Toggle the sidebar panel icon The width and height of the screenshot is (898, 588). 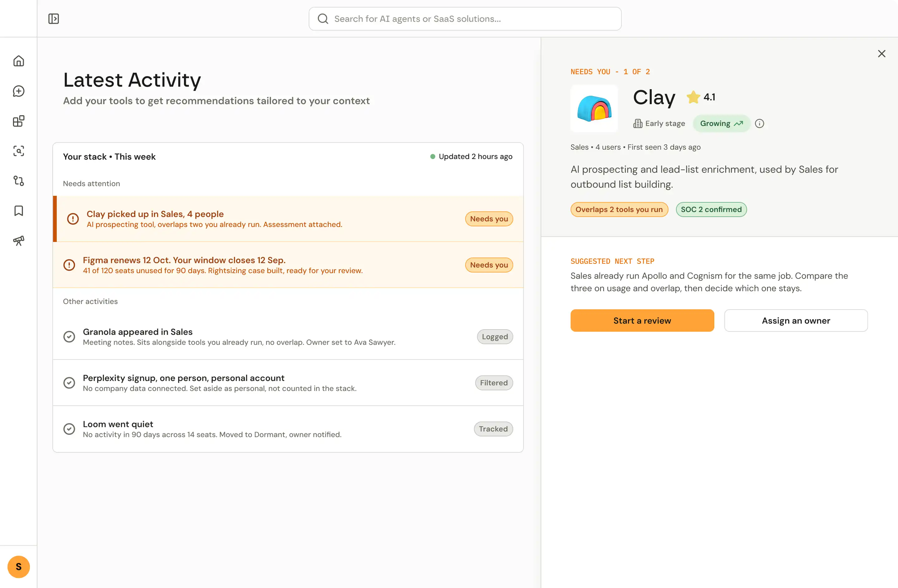(54, 18)
